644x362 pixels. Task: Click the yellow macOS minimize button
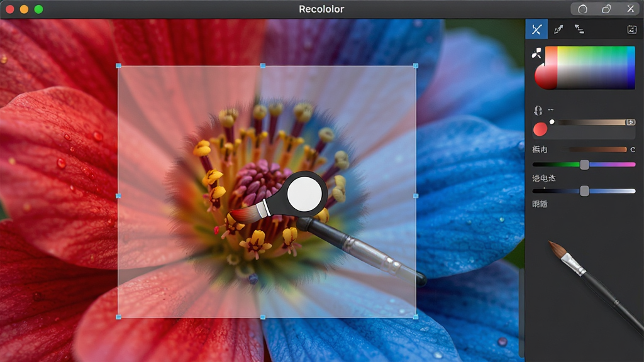pyautogui.click(x=25, y=9)
